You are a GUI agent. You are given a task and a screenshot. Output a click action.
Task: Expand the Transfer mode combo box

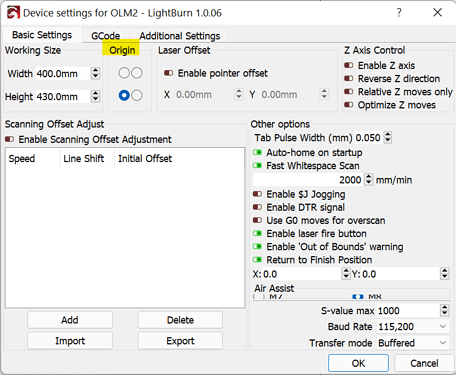point(413,343)
